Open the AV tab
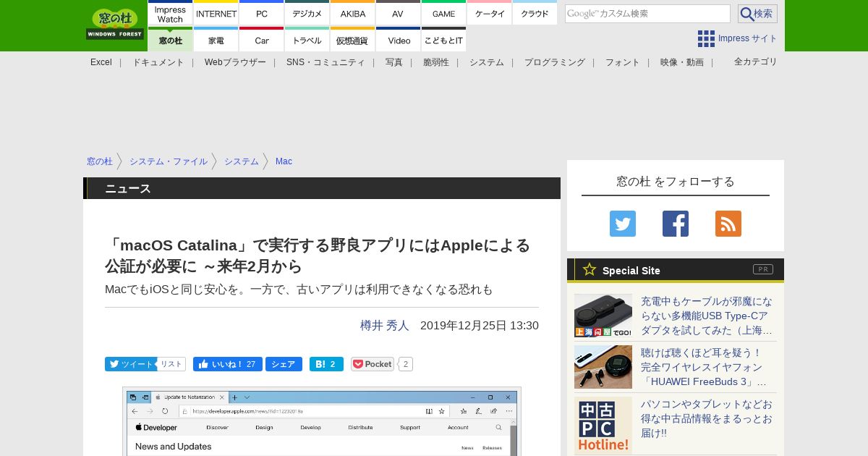This screenshot has height=456, width=868. pos(398,13)
